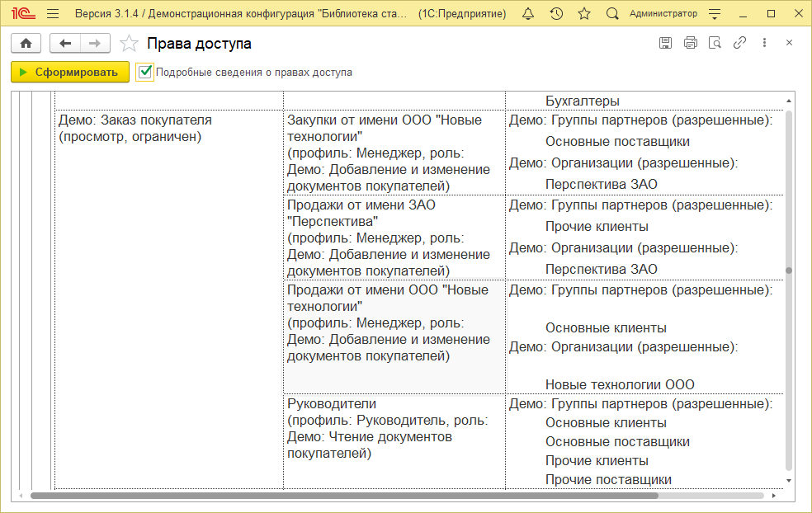Click Прочие поставщики value

[608, 480]
